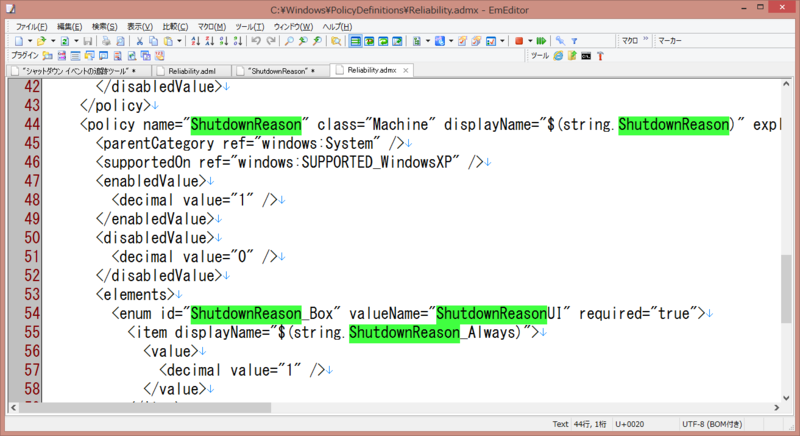Expand the Open file recent-list arrow
This screenshot has height=436, width=800.
tap(53, 41)
